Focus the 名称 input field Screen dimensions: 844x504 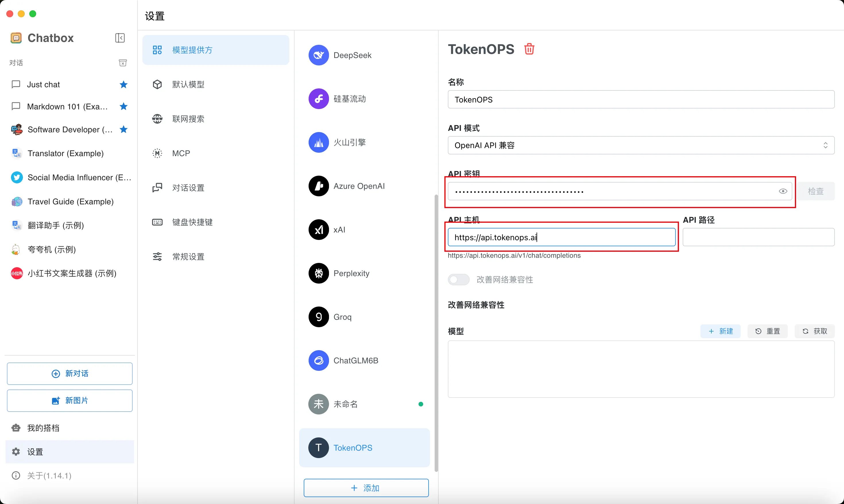pyautogui.click(x=641, y=99)
